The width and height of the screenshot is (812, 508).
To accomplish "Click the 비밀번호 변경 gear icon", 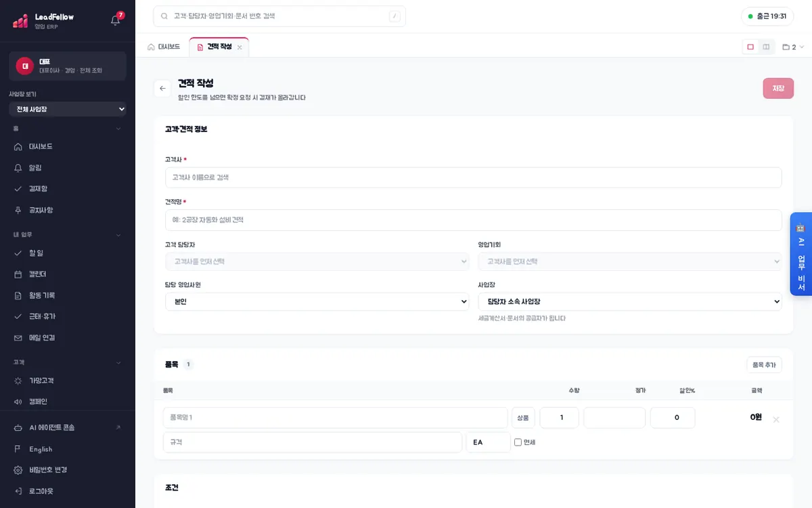I will tap(18, 470).
